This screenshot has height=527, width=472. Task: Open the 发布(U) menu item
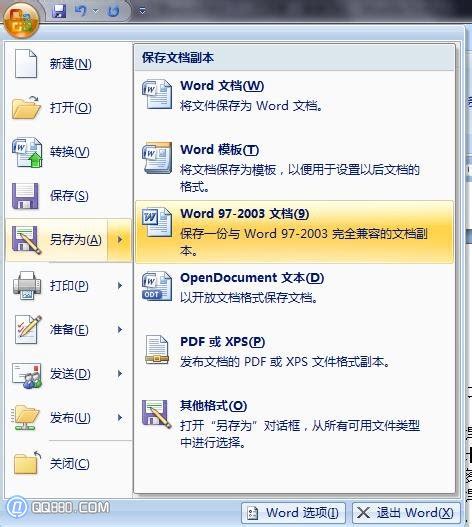pos(69,418)
